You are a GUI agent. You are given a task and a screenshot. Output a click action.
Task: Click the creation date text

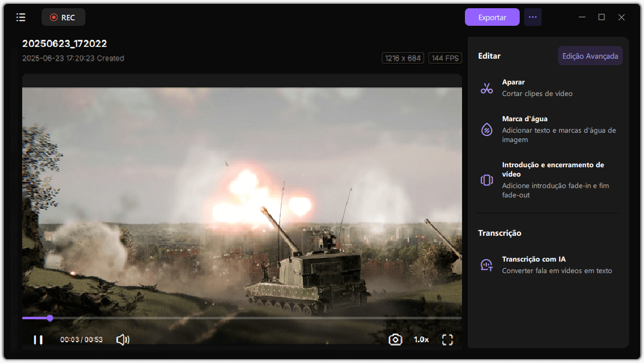(x=73, y=58)
